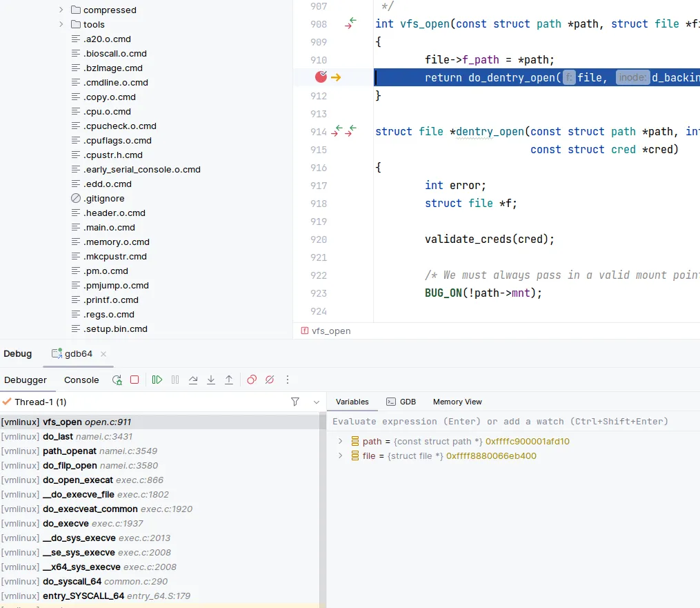Click the validate_creds(cred) call
The height and width of the screenshot is (608, 700).
click(x=489, y=239)
